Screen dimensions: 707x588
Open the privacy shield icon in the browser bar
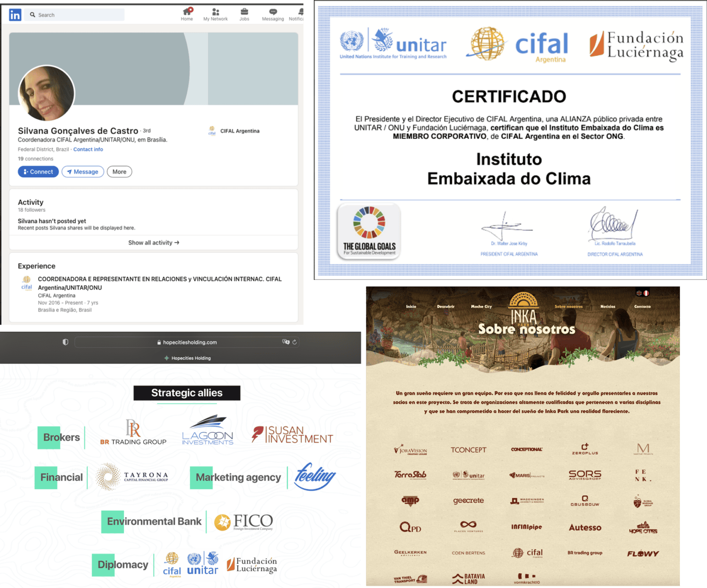pyautogui.click(x=65, y=342)
